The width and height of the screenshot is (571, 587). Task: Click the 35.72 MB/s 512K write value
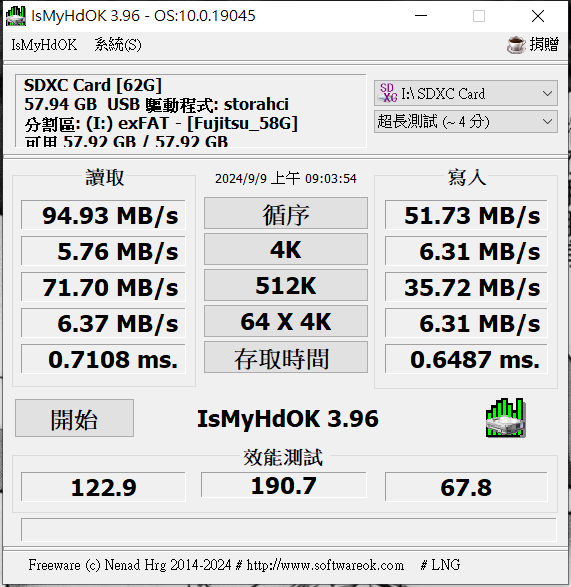tap(466, 287)
